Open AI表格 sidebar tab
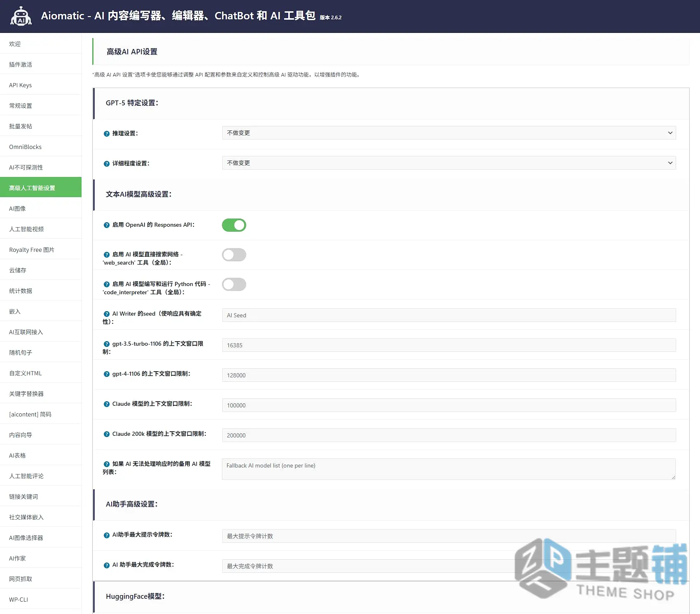Image resolution: width=700 pixels, height=614 pixels. (x=41, y=455)
